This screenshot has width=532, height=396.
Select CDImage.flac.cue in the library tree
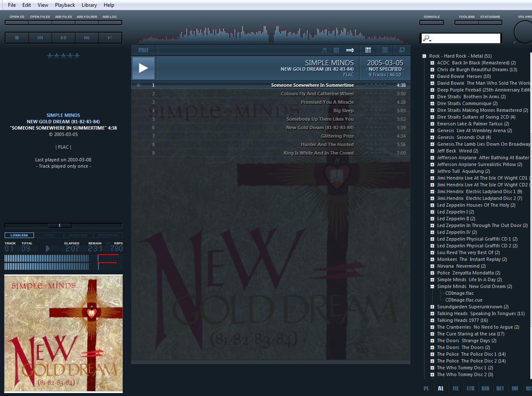tap(464, 300)
